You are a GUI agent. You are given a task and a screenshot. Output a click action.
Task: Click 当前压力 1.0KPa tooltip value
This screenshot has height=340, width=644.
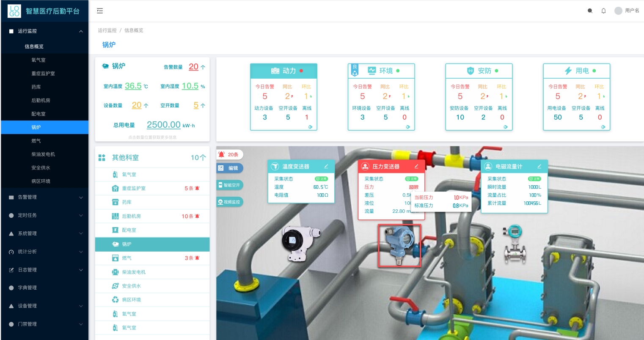(x=461, y=197)
